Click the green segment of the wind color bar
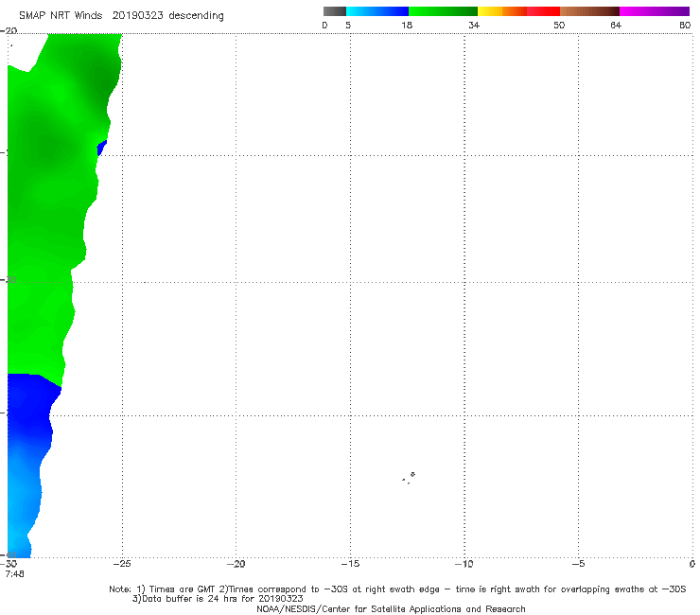 click(x=443, y=11)
